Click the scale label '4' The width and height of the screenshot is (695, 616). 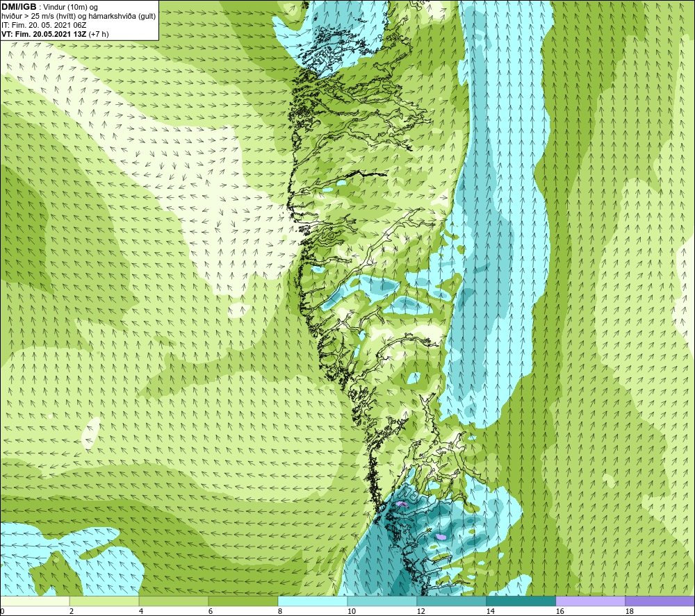(141, 612)
